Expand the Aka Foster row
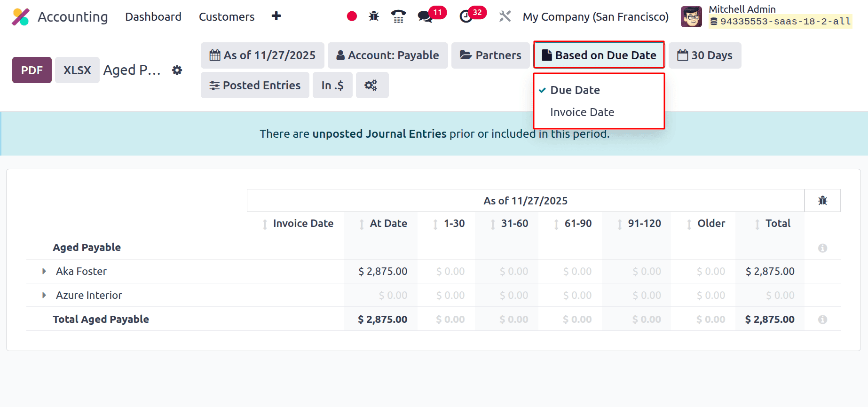The width and height of the screenshot is (868, 407). coord(44,271)
